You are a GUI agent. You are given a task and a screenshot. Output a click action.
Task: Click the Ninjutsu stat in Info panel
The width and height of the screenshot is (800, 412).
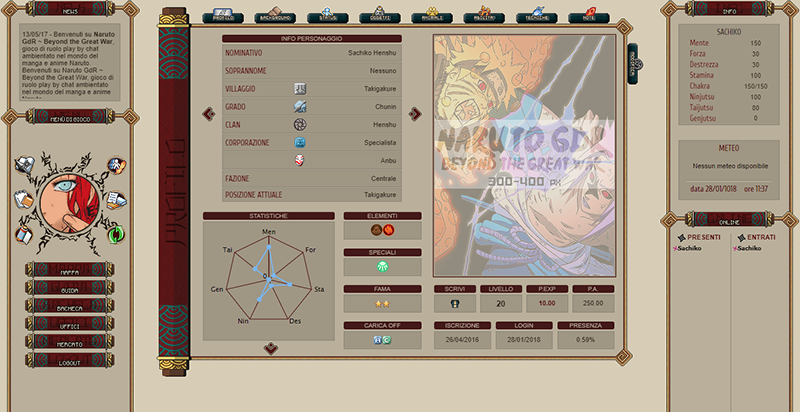[x=702, y=97]
